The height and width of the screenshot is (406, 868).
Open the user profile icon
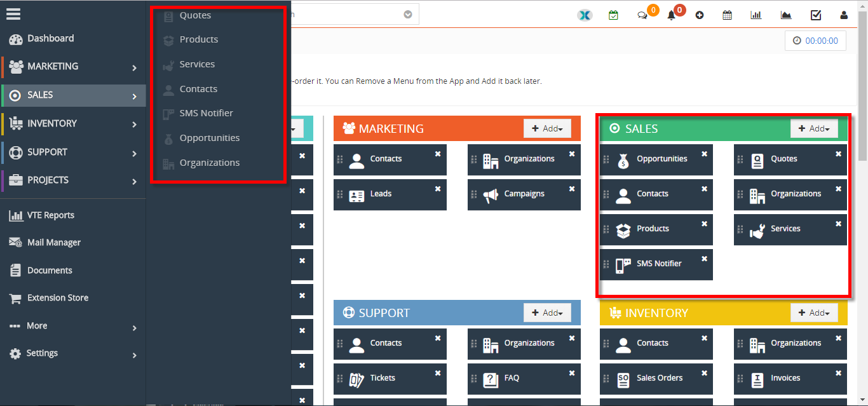844,15
